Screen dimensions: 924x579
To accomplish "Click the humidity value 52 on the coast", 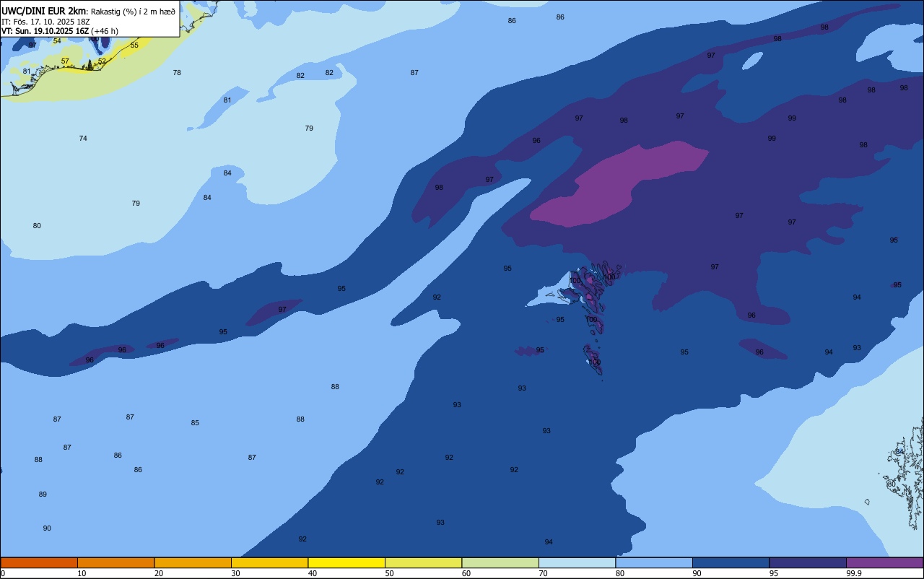I will pos(102,61).
